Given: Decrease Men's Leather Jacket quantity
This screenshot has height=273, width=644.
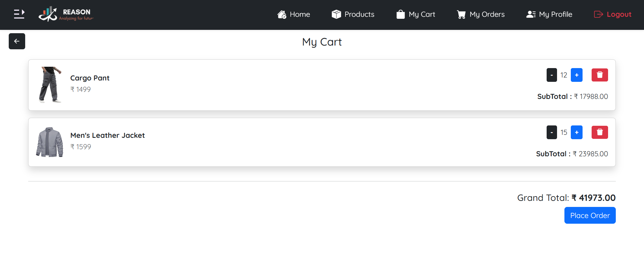Looking at the screenshot, I should (552, 132).
